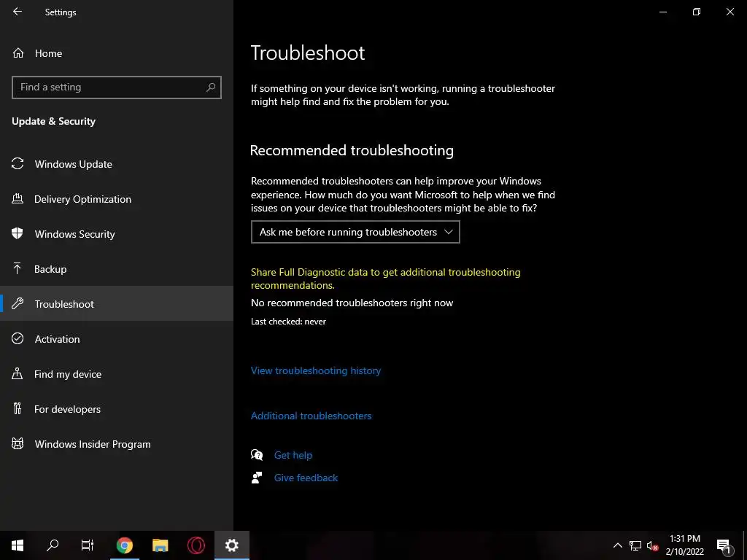Open the notification action center icon

(724, 545)
